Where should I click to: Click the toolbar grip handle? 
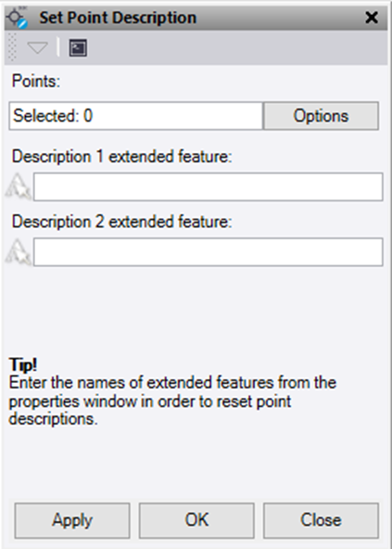(12, 47)
